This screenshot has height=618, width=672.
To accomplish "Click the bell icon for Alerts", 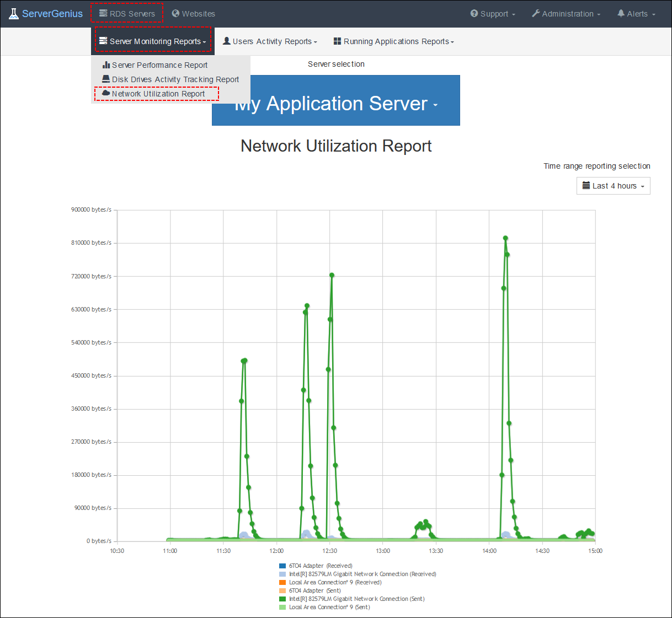I will point(621,13).
